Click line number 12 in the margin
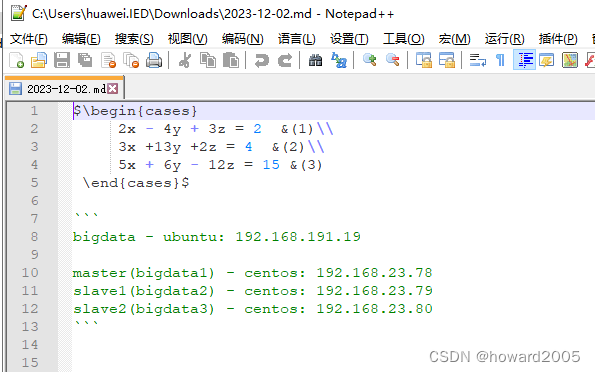Viewport: 595px width, 372px height. tap(30, 309)
